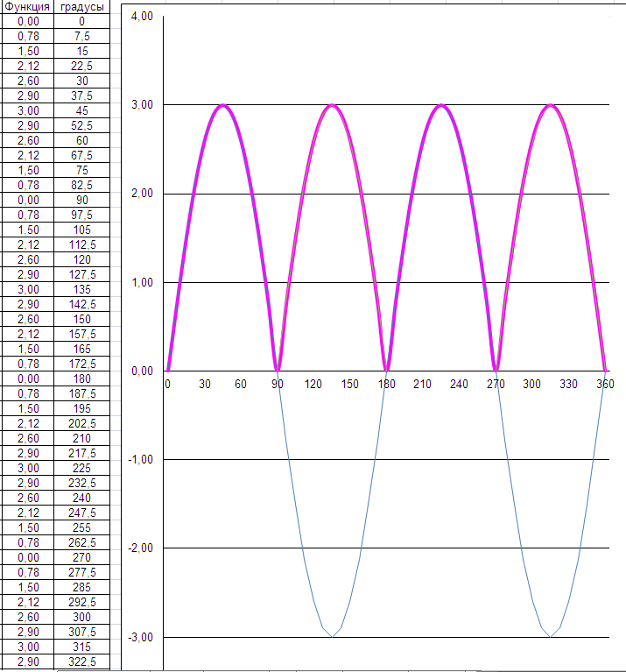Select the degrees cell showing 195

click(x=81, y=409)
